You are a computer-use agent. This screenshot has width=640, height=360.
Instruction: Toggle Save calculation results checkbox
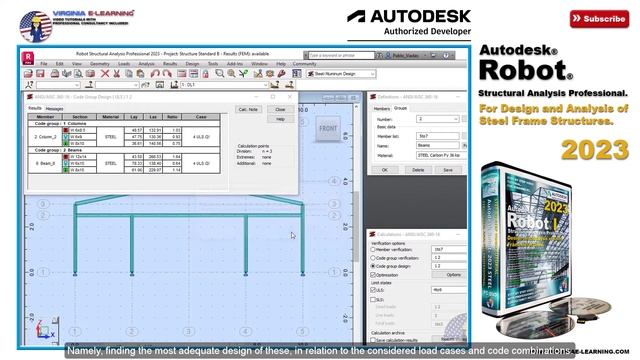(373, 340)
